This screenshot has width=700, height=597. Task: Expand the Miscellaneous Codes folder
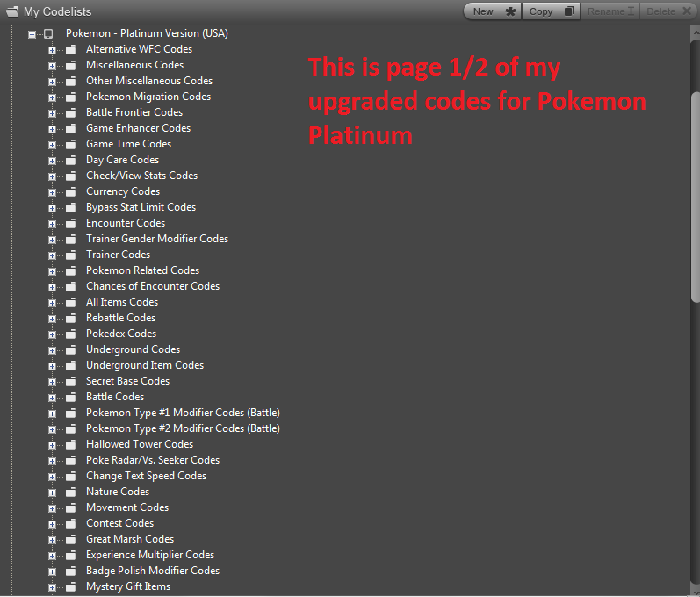(x=52, y=66)
